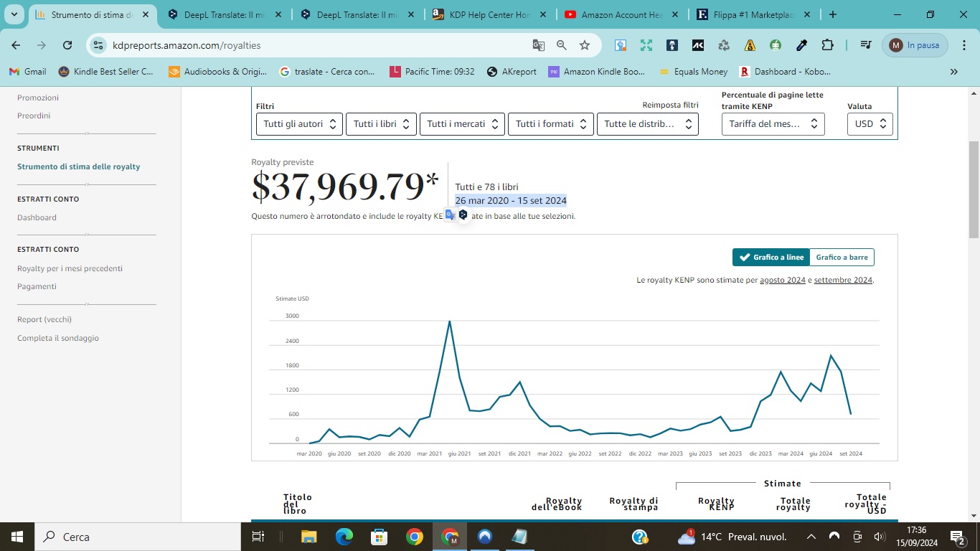980x551 pixels.
Task: Open the File Explorer icon in taskbar
Action: point(309,537)
